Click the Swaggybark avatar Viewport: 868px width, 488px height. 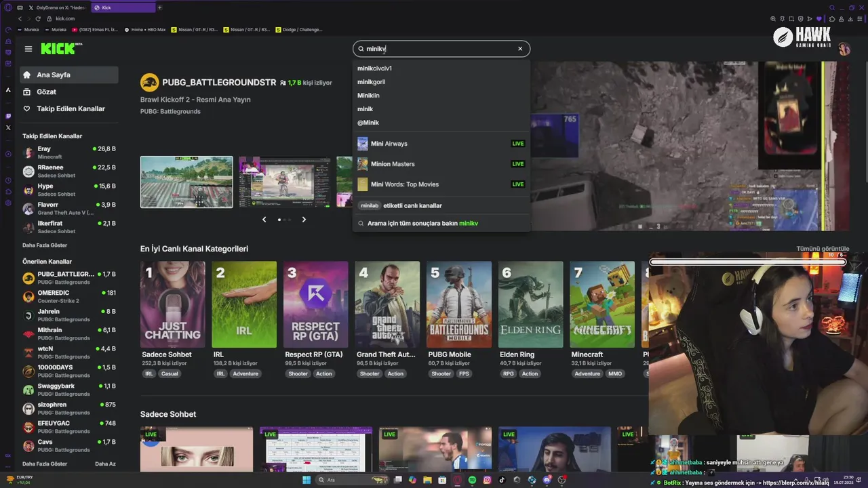coord(28,390)
